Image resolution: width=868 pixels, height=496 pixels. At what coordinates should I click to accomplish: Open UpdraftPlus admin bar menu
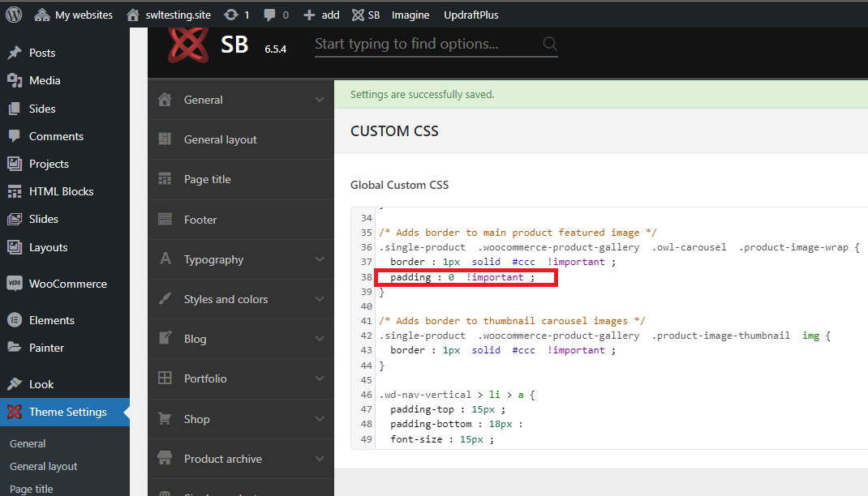(x=471, y=15)
